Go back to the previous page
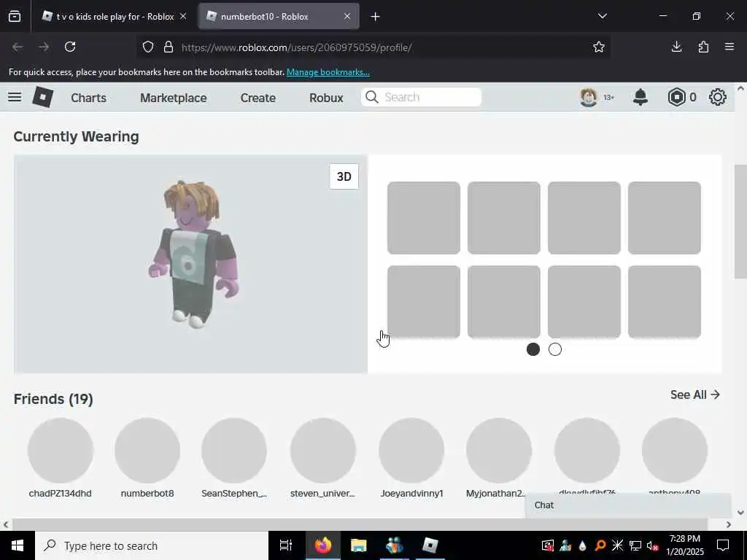747x560 pixels. [18, 47]
